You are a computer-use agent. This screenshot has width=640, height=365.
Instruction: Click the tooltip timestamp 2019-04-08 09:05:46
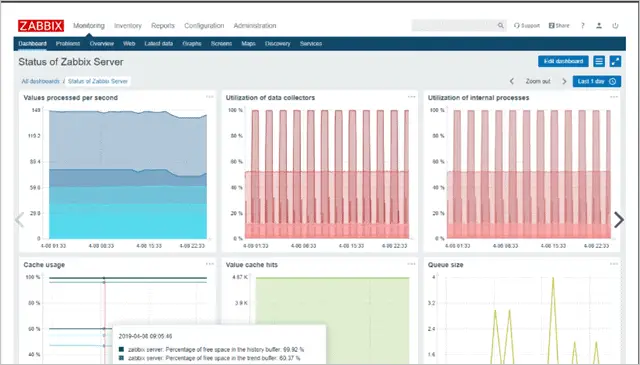(x=145, y=336)
